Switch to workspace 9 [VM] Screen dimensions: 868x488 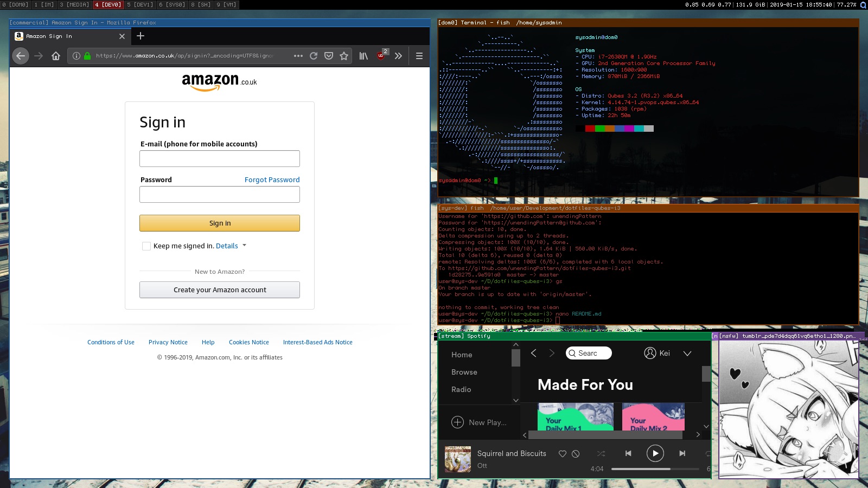click(x=226, y=4)
